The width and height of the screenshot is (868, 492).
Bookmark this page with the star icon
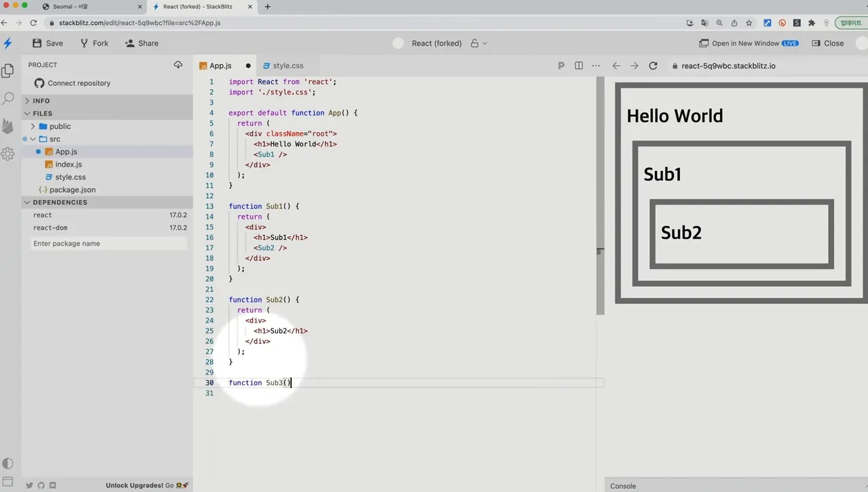(x=749, y=23)
